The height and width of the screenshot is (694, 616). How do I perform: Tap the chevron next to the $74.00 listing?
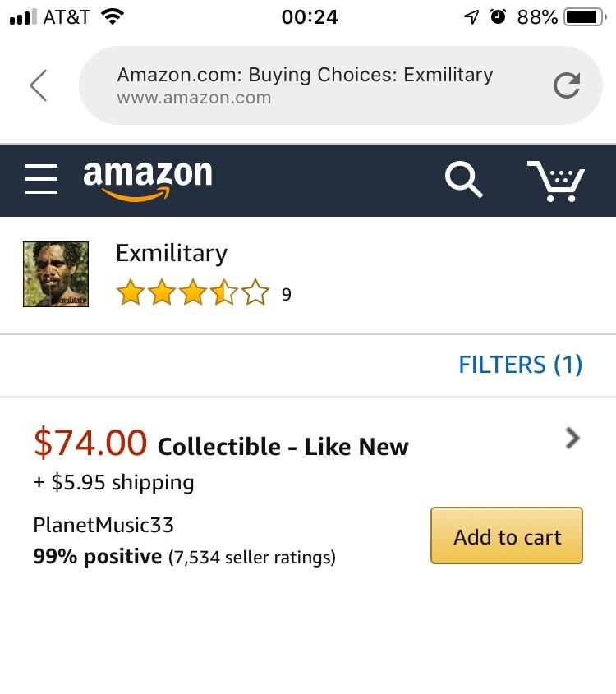[x=572, y=438]
